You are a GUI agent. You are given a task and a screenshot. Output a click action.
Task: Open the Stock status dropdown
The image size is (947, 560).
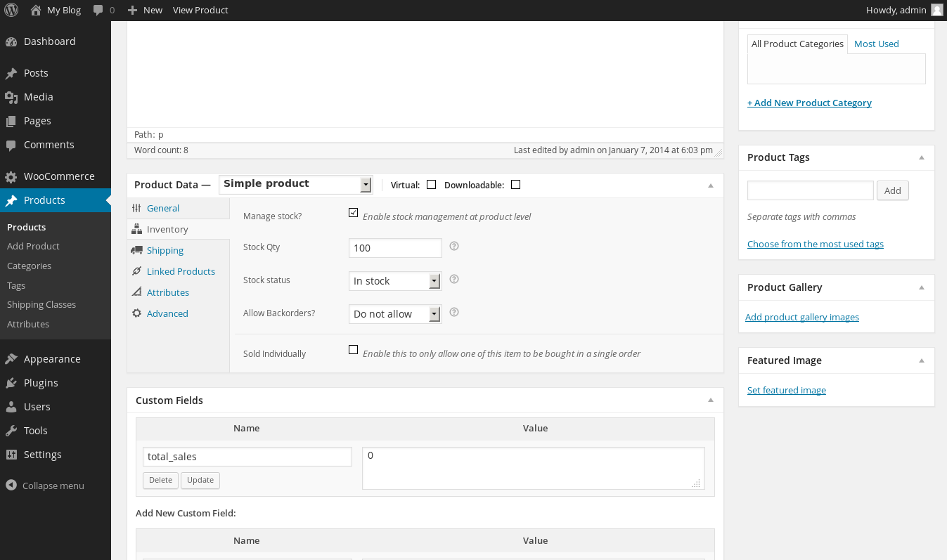click(x=395, y=281)
